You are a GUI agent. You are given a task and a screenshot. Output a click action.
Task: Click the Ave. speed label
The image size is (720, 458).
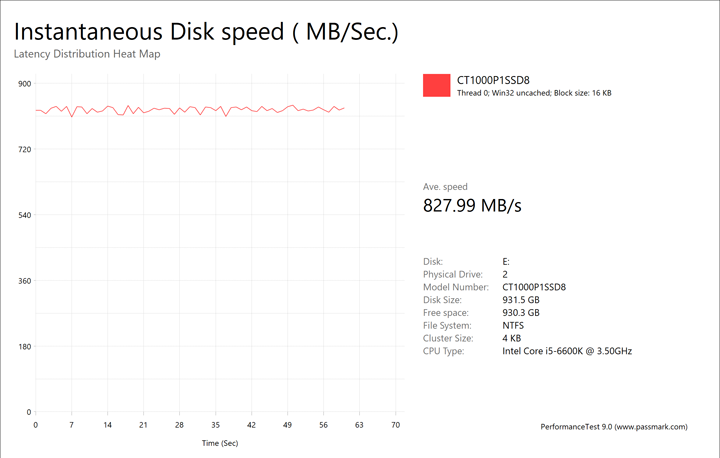445,187
